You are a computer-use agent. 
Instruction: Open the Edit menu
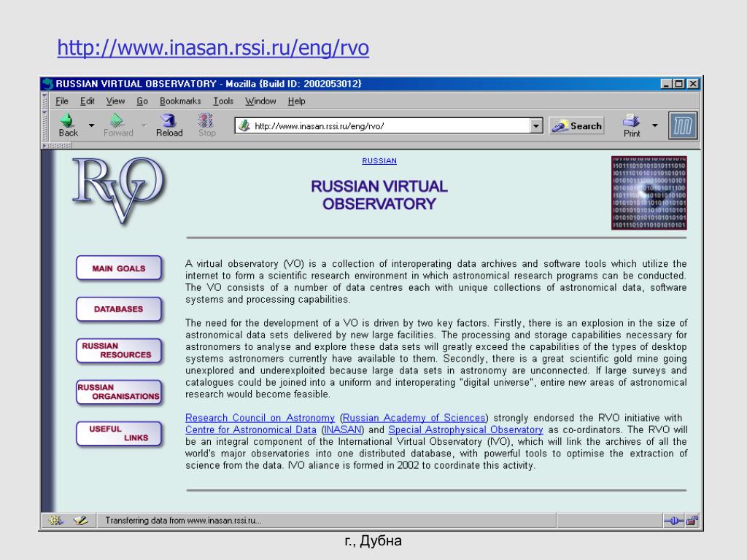(88, 101)
